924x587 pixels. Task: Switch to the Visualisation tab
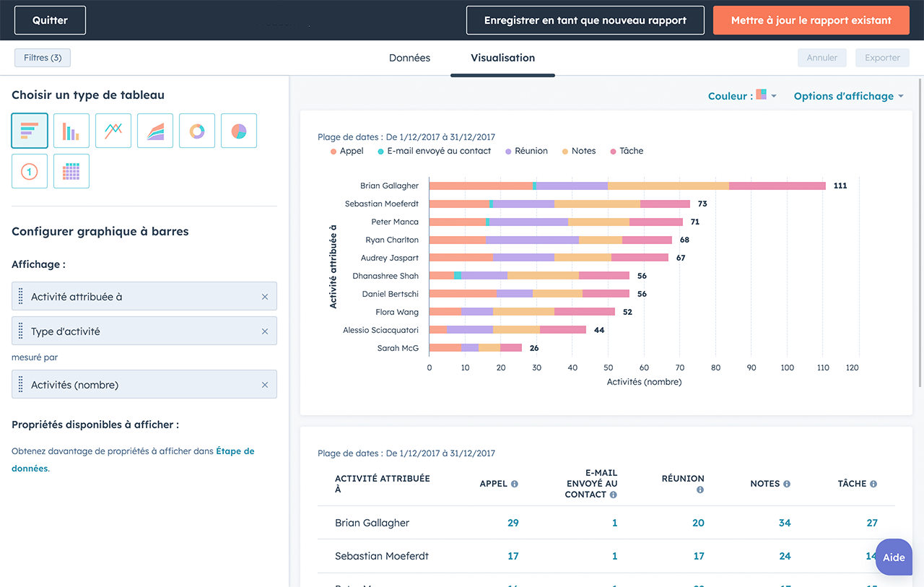pyautogui.click(x=502, y=58)
